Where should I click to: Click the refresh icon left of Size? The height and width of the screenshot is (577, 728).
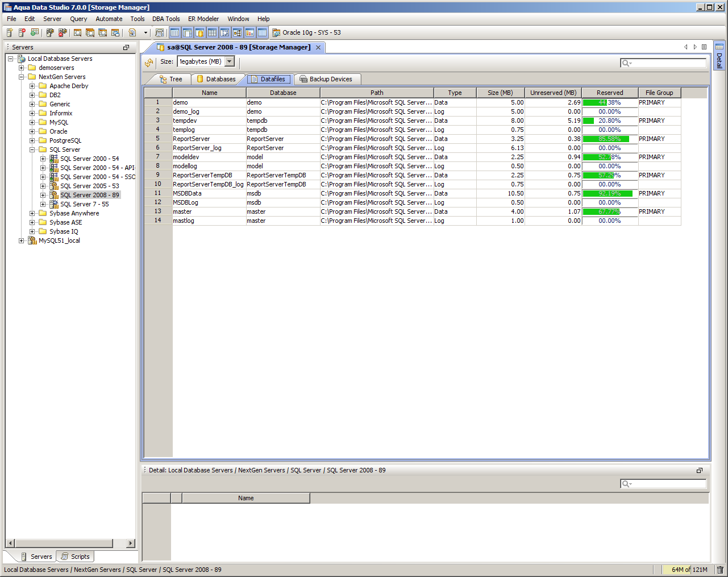[149, 62]
